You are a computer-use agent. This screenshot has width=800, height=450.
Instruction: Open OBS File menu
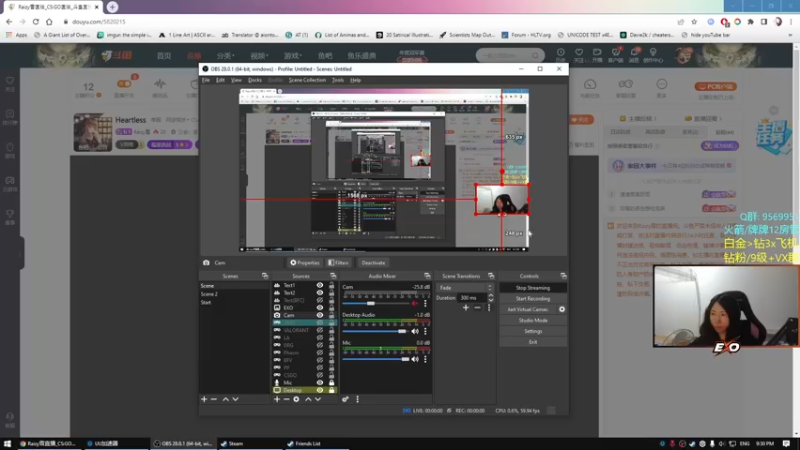[x=206, y=80]
